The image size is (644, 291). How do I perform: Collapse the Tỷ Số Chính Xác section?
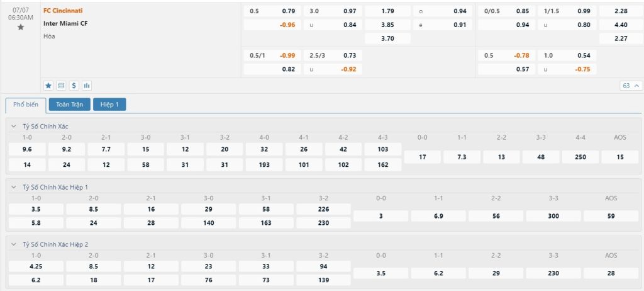tap(14, 126)
